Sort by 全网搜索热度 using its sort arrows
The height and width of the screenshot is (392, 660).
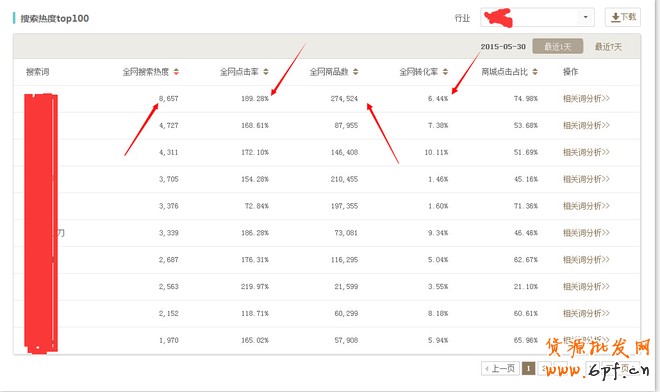[x=176, y=72]
